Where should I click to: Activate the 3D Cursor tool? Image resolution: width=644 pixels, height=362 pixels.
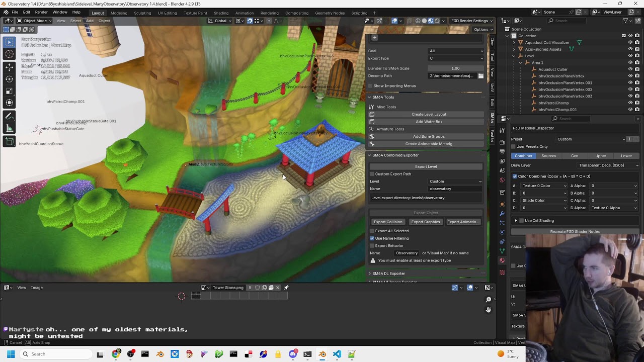click(9, 54)
